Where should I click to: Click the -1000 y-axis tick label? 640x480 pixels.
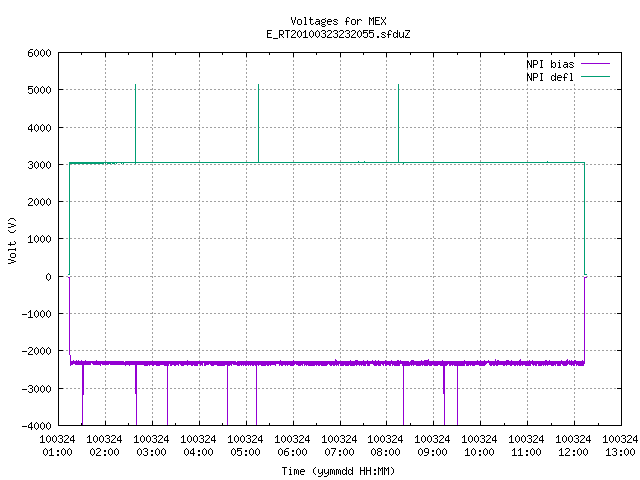click(x=36, y=314)
